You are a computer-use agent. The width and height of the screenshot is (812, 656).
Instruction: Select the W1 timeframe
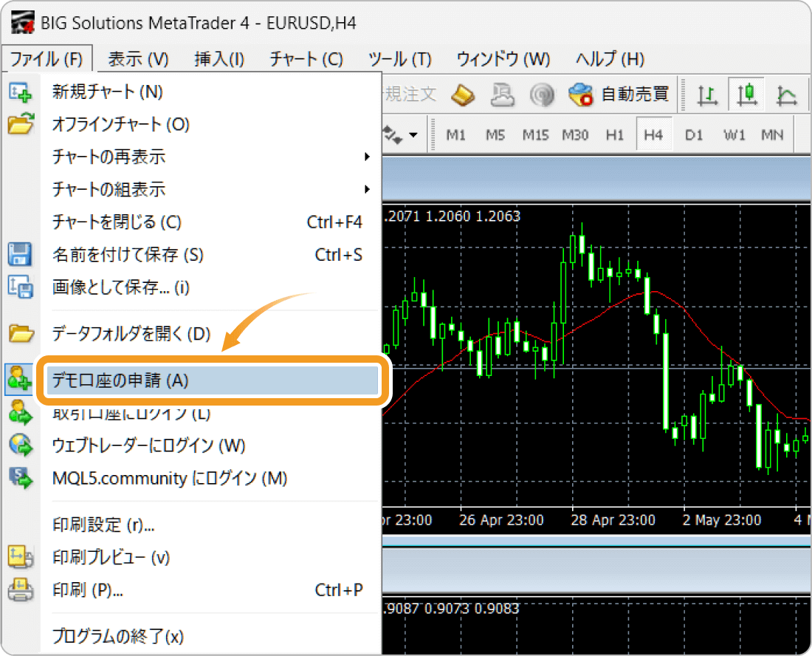pos(734,135)
